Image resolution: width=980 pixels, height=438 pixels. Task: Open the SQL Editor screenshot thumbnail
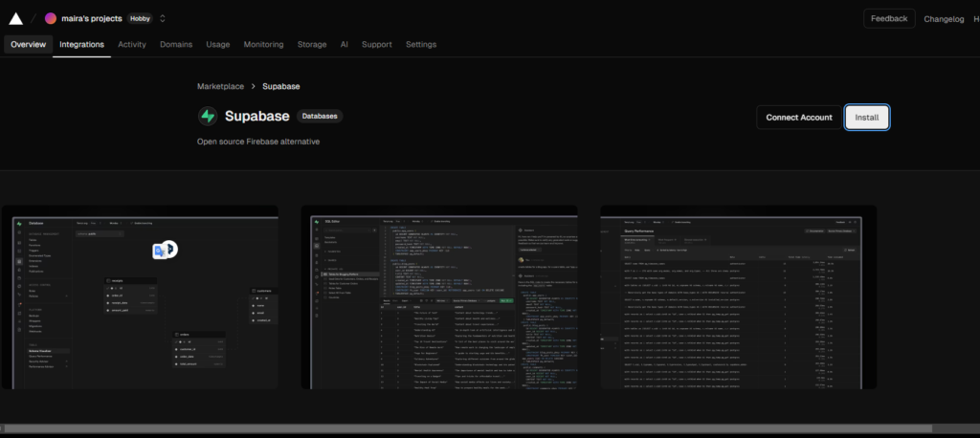[439, 297]
